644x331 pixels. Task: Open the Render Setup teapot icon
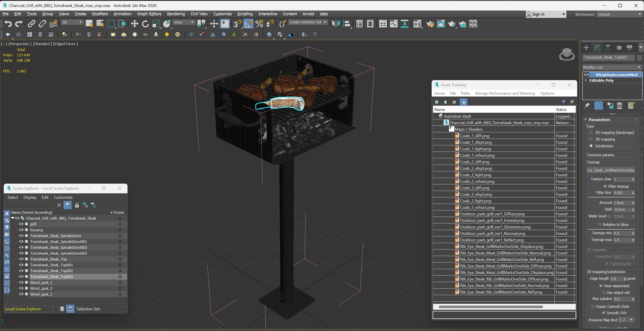point(430,24)
